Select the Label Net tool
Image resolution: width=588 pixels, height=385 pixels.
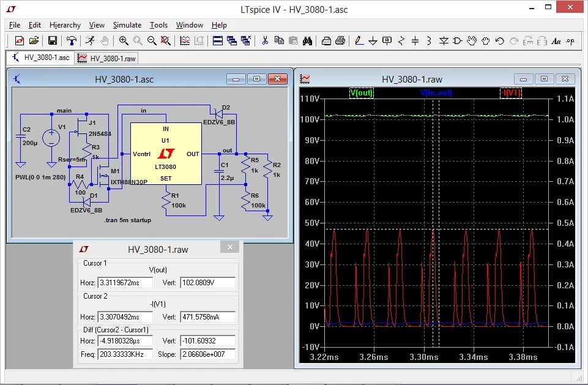point(387,40)
